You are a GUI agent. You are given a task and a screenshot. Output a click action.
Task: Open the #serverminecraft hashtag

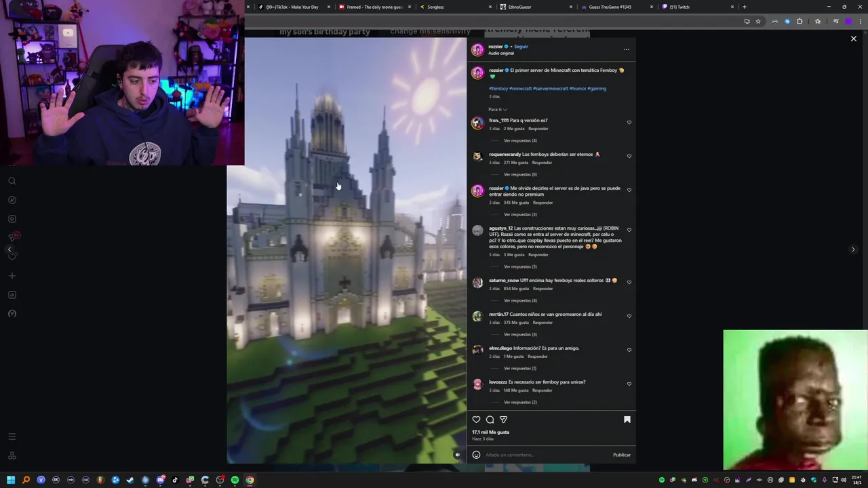click(x=551, y=89)
